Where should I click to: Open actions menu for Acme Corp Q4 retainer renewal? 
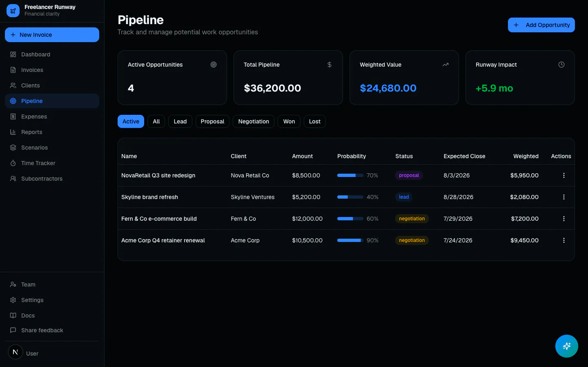[564, 240]
